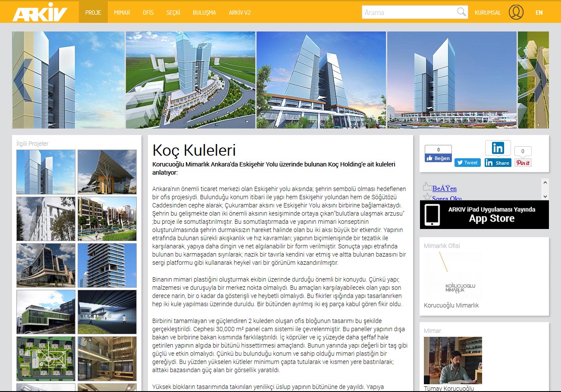This screenshot has height=392, width=561.
Task: Open the low-angle tower gallery image
Action: click(x=321, y=80)
